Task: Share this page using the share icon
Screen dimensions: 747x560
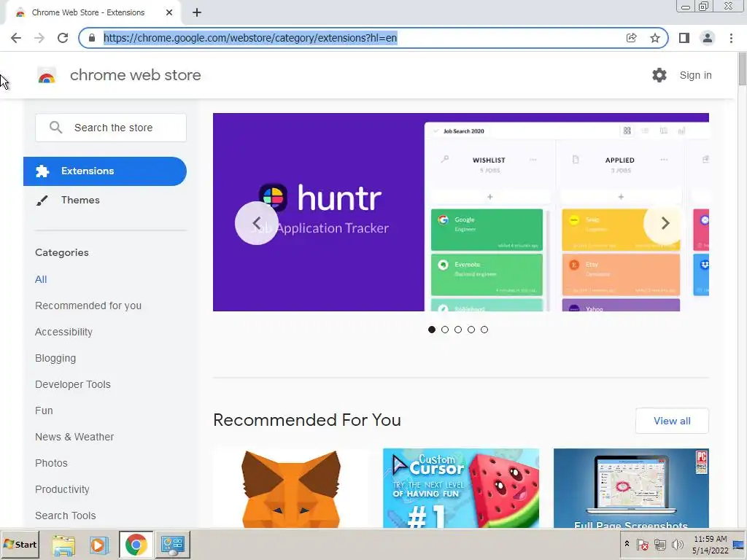Action: pyautogui.click(x=631, y=38)
